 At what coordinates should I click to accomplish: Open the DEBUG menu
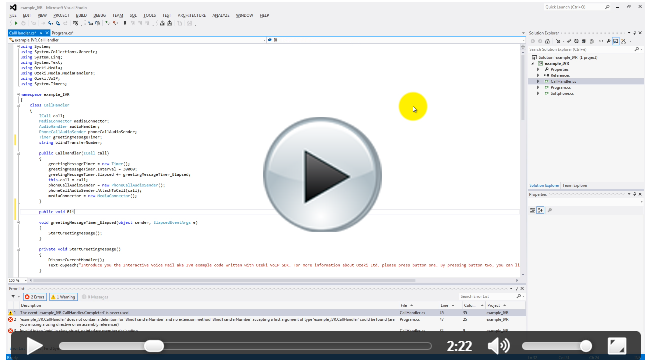click(x=100, y=16)
